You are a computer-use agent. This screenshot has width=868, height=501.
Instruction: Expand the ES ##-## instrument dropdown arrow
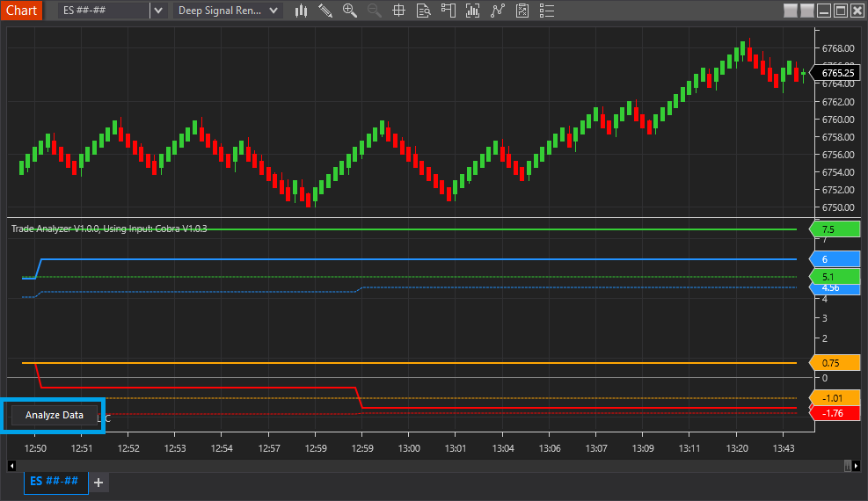coord(157,11)
